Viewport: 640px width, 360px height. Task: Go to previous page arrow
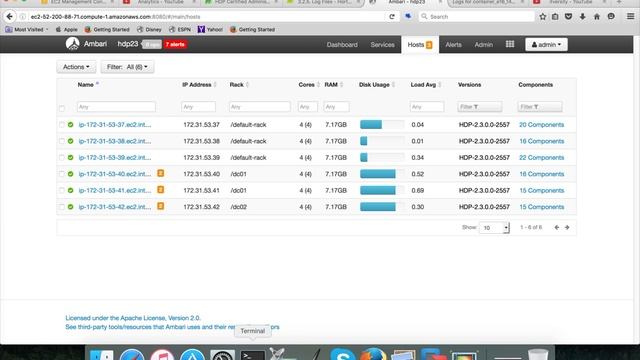click(557, 227)
